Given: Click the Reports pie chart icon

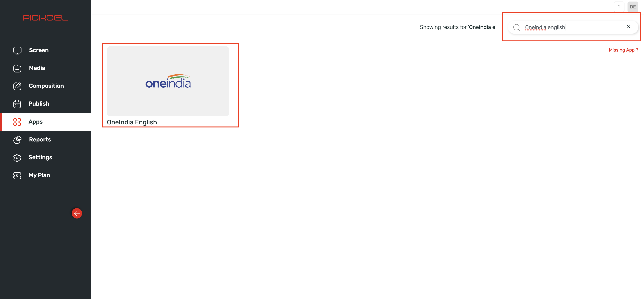Looking at the screenshot, I should 17,140.
